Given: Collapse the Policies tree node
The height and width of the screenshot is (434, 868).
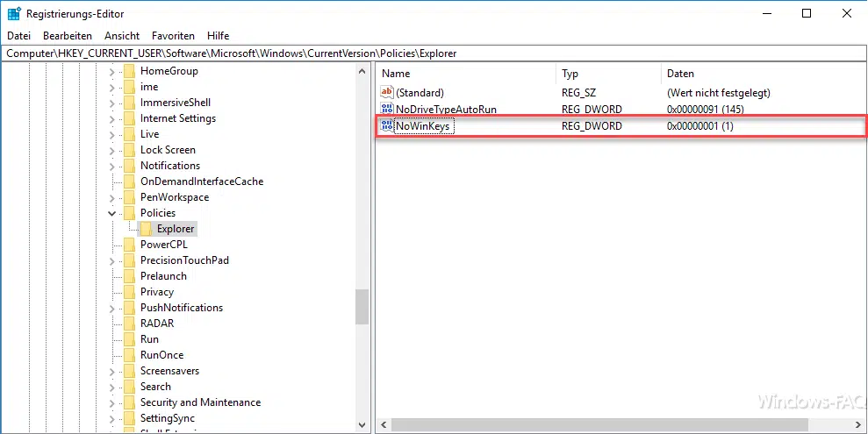Looking at the screenshot, I should pyautogui.click(x=111, y=213).
